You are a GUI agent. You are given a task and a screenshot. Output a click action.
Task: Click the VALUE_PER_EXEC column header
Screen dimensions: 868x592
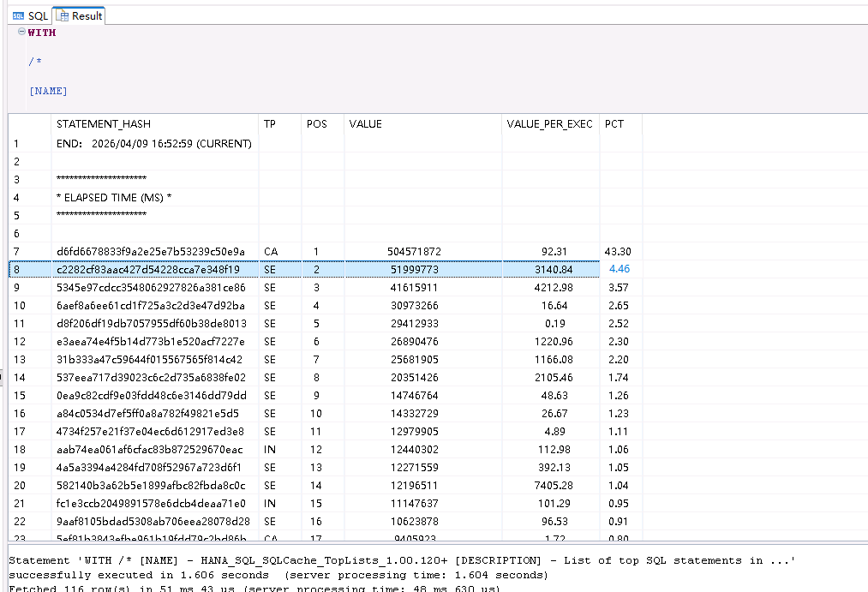click(x=551, y=124)
